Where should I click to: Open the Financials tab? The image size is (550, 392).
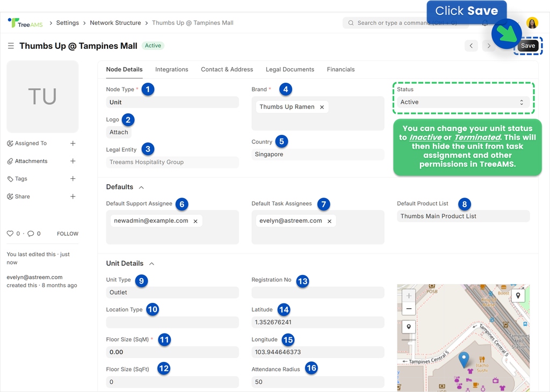click(x=341, y=69)
